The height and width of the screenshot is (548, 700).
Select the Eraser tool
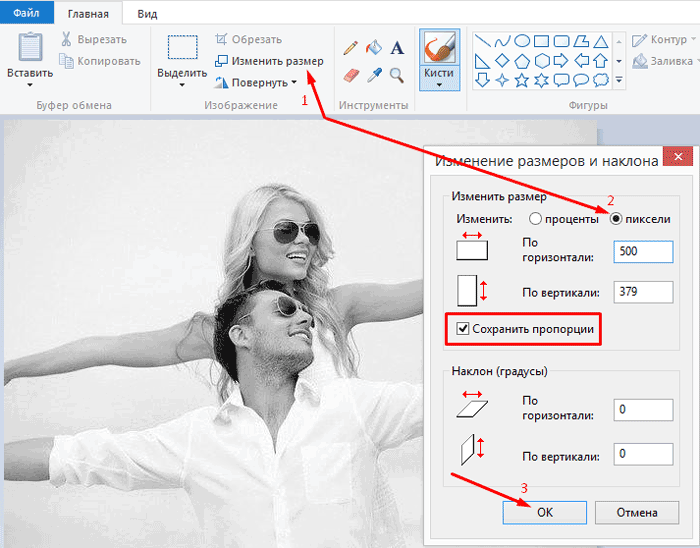351,75
